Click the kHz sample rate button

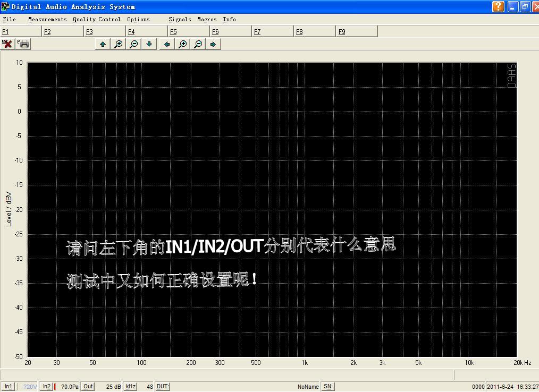point(130,387)
